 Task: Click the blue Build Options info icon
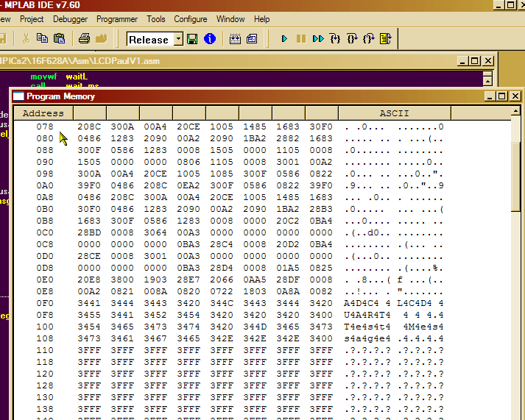(x=210, y=39)
